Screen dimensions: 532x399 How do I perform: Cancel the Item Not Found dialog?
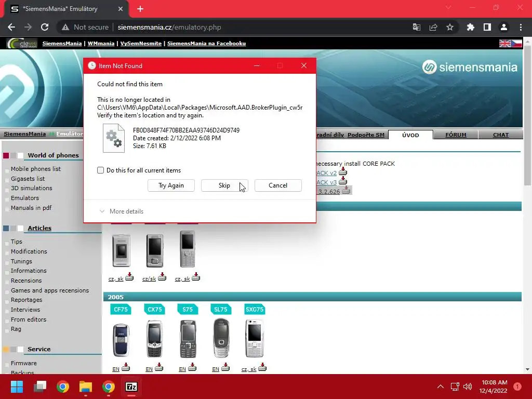(x=278, y=185)
